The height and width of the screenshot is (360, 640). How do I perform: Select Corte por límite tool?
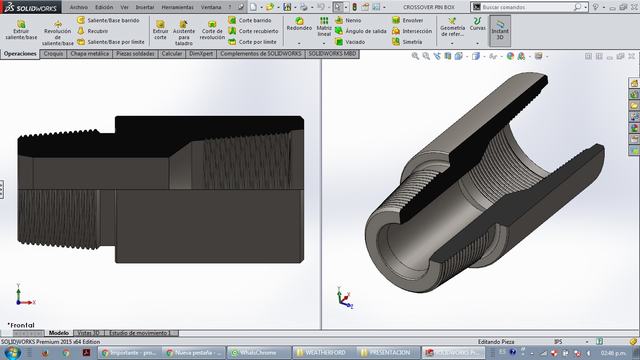[253, 42]
